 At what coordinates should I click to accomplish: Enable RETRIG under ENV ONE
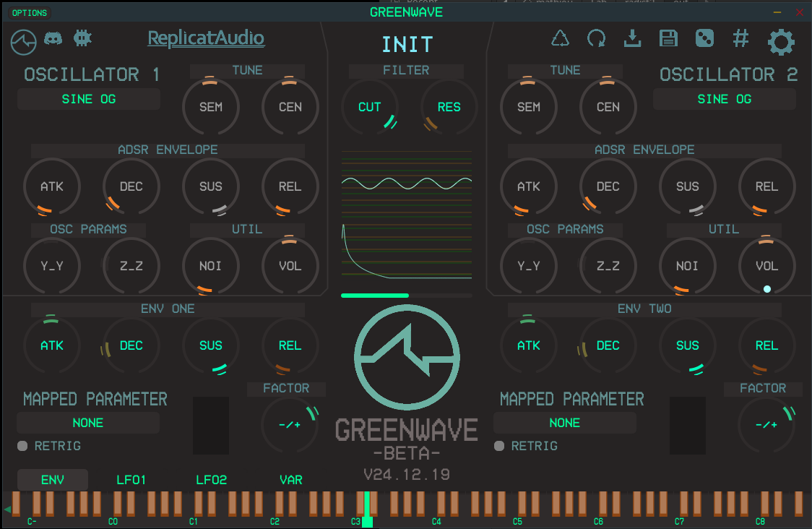click(22, 446)
